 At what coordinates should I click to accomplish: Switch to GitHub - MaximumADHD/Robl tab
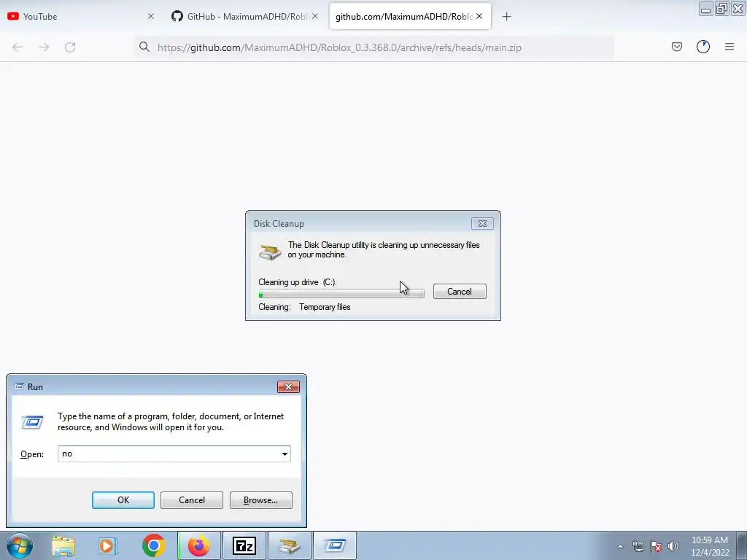[244, 16]
